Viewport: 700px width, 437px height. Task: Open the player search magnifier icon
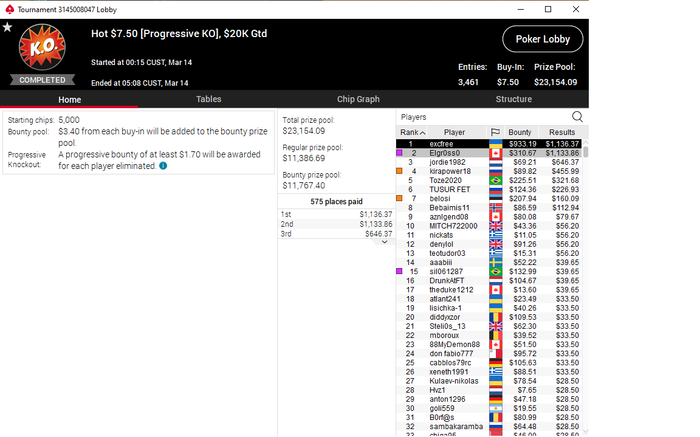(x=577, y=117)
